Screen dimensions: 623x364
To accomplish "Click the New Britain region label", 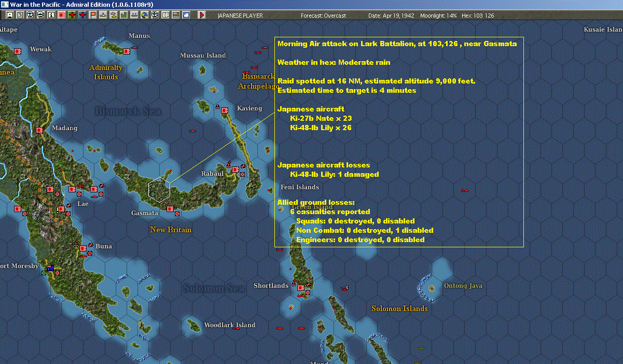I will [x=171, y=230].
